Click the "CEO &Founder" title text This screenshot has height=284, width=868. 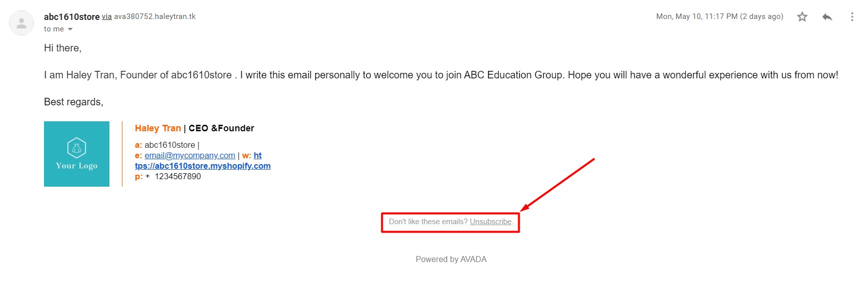(x=221, y=128)
